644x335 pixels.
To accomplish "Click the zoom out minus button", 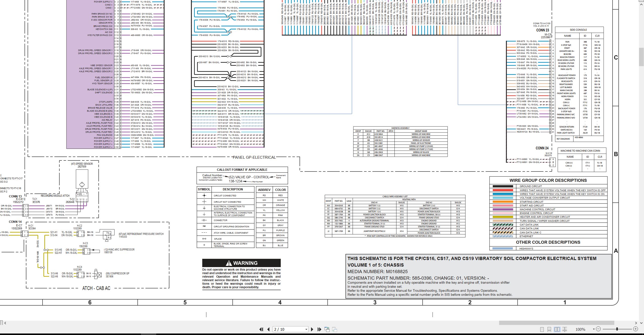I will [598, 329].
